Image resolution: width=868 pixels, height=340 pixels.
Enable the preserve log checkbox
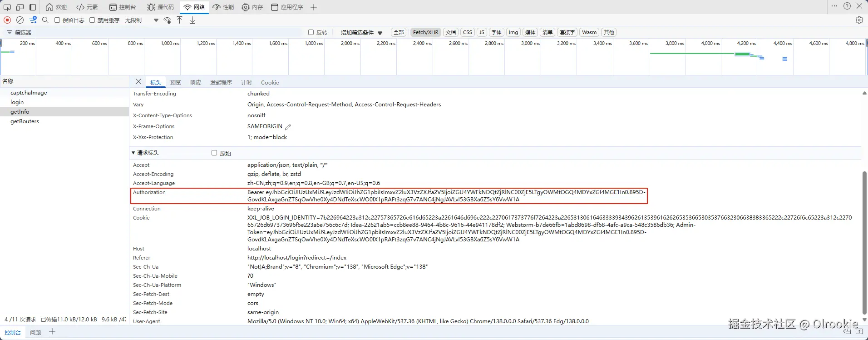click(x=57, y=20)
